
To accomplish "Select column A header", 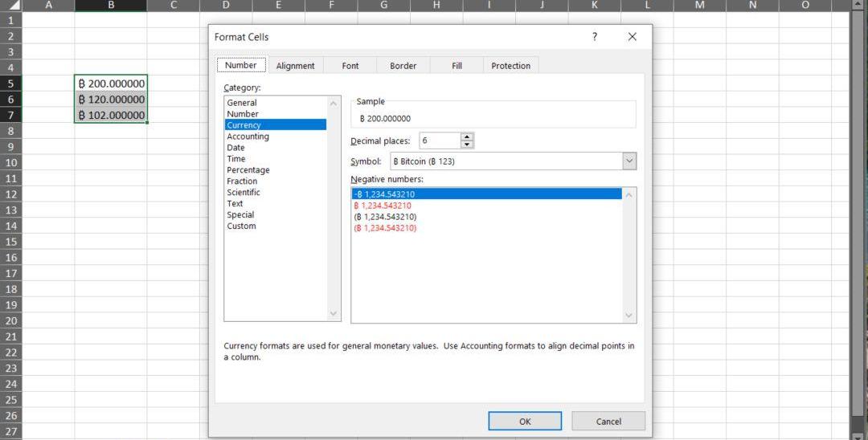I will [x=49, y=6].
